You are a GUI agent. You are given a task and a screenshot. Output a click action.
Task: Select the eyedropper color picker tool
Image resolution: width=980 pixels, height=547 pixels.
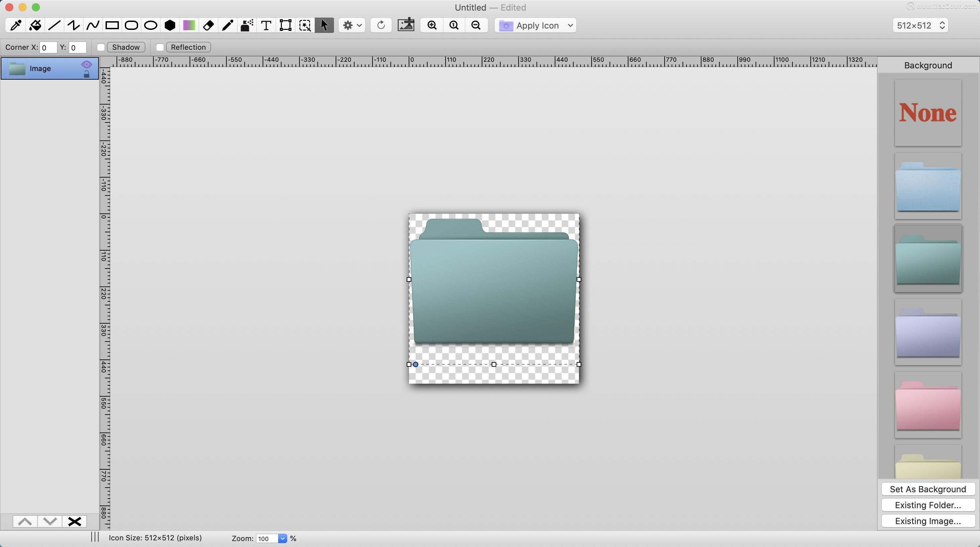(16, 26)
